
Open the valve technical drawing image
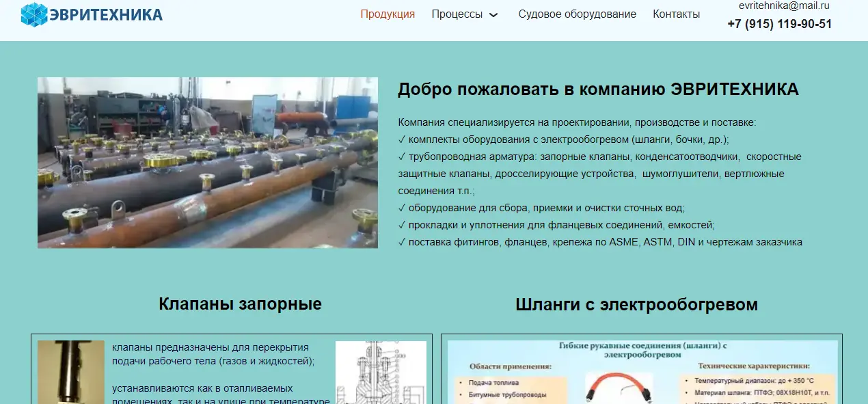[x=381, y=372]
